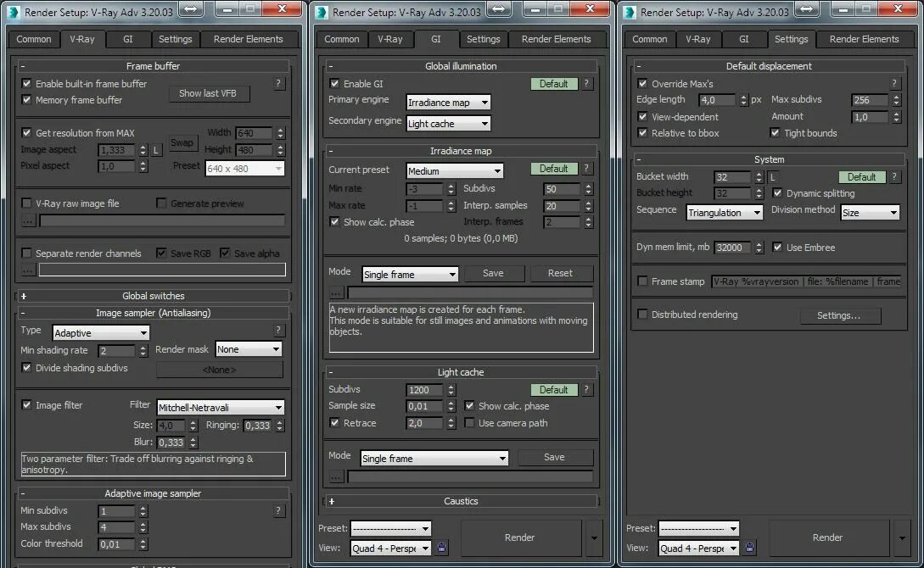Switch to the V-Ray tab in GI window

pyautogui.click(x=390, y=39)
